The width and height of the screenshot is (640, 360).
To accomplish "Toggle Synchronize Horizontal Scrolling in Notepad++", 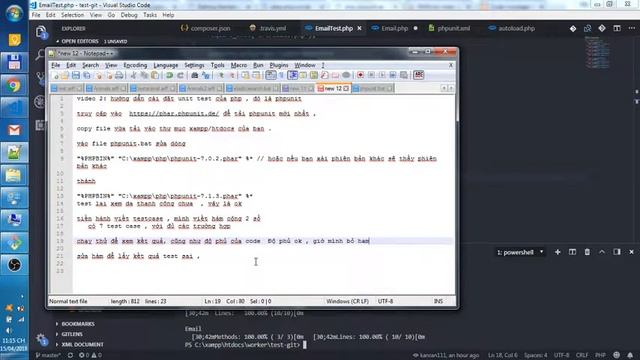I will [x=256, y=76].
